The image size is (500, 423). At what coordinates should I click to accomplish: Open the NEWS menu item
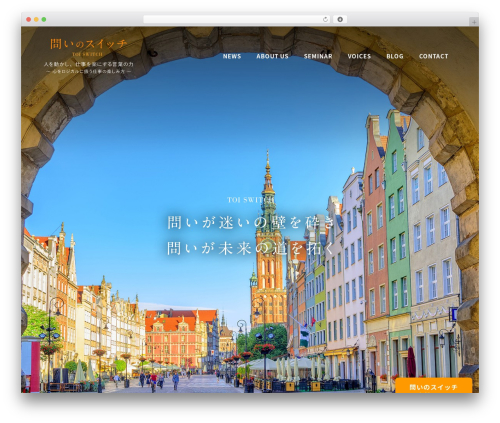[x=232, y=56]
